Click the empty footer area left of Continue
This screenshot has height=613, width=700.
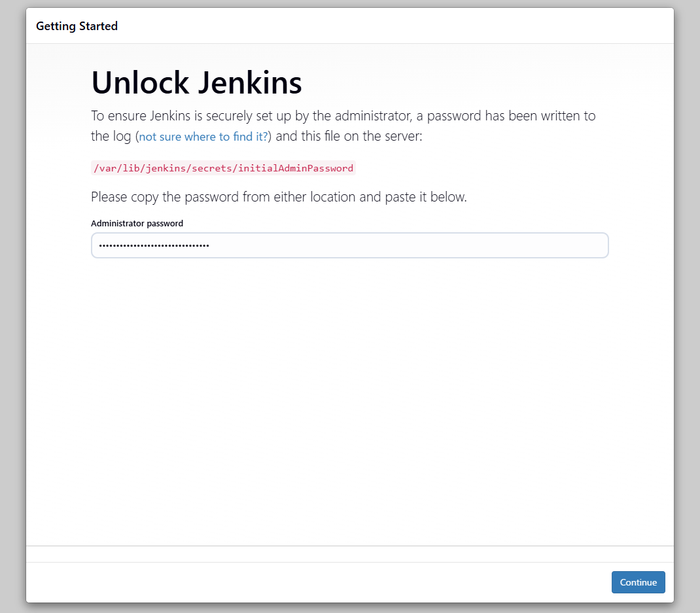click(314, 582)
